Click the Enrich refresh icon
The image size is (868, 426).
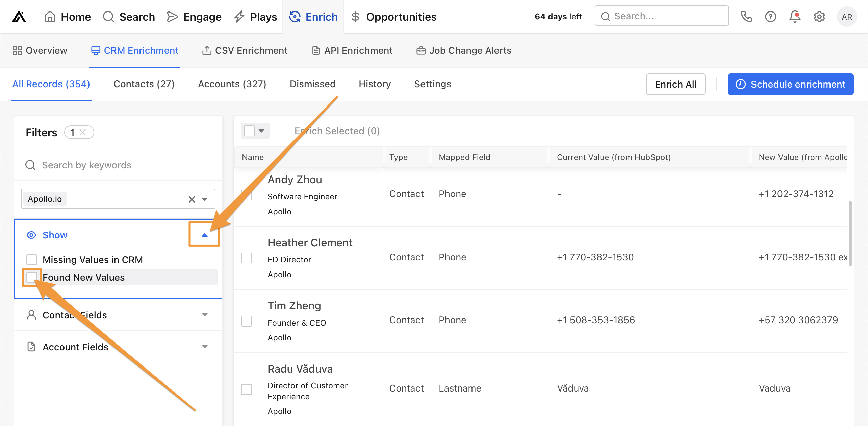pos(295,16)
